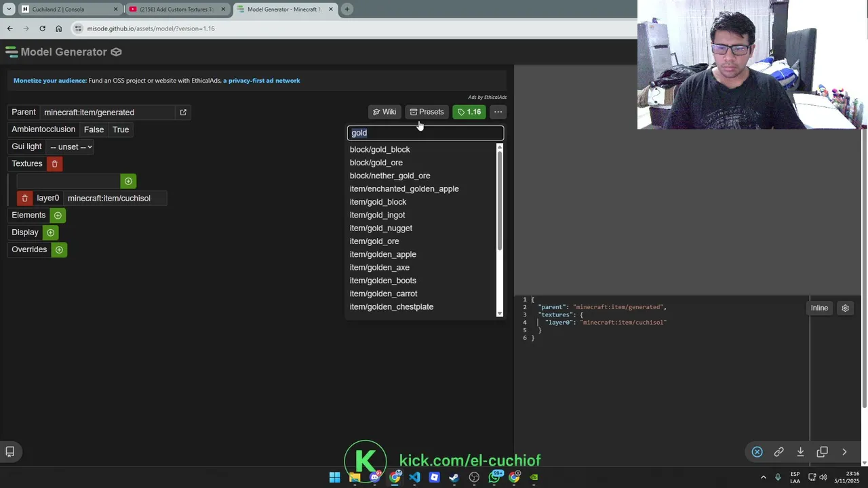Collapse output panel with right chevron
Image resolution: width=868 pixels, height=488 pixels.
click(844, 452)
